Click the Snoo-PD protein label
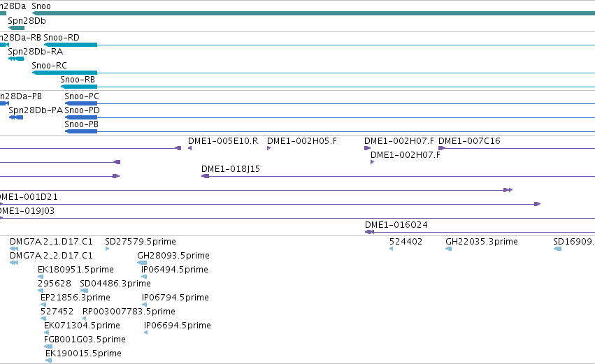This screenshot has width=595, height=364. [82, 110]
